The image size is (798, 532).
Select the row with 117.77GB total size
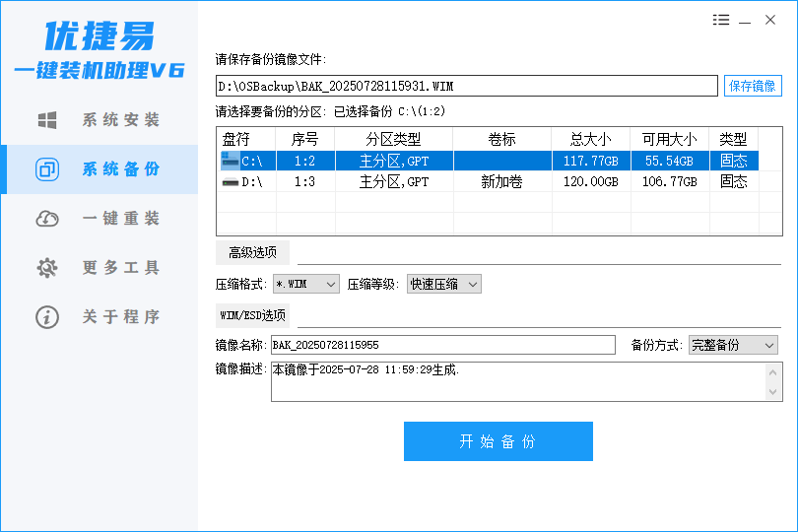click(489, 161)
